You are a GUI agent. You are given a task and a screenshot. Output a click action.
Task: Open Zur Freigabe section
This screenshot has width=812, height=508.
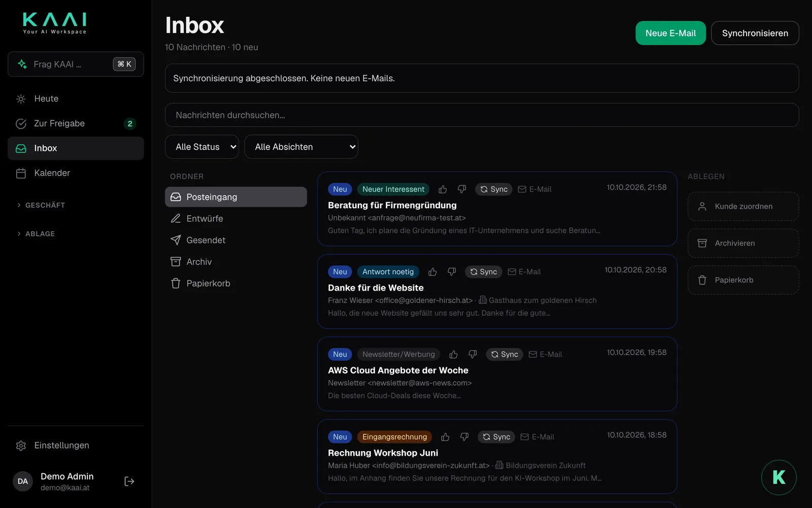tap(76, 123)
